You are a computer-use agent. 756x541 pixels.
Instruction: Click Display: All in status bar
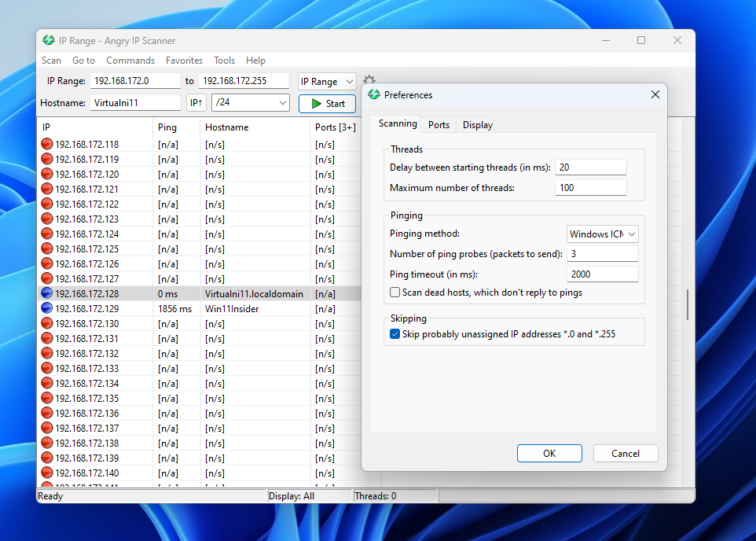click(292, 495)
